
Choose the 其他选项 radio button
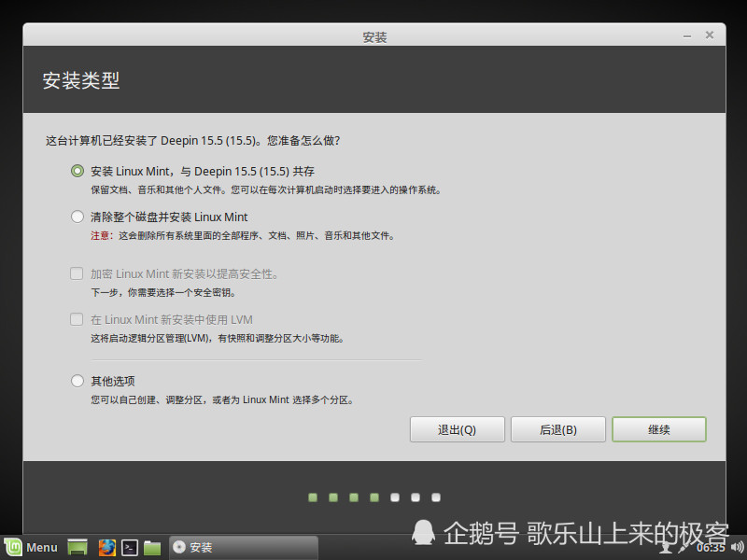tap(78, 381)
